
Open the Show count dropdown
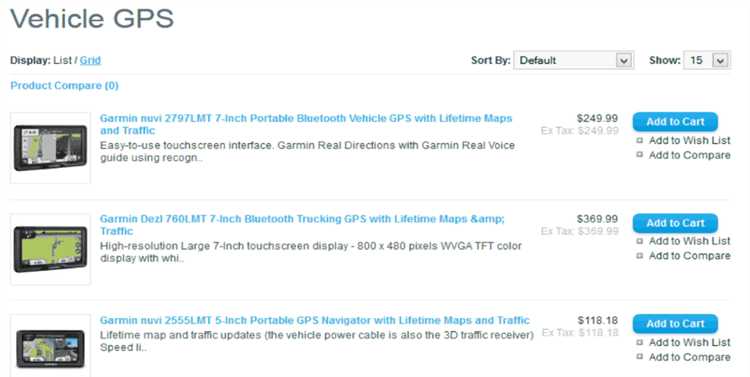click(x=707, y=60)
